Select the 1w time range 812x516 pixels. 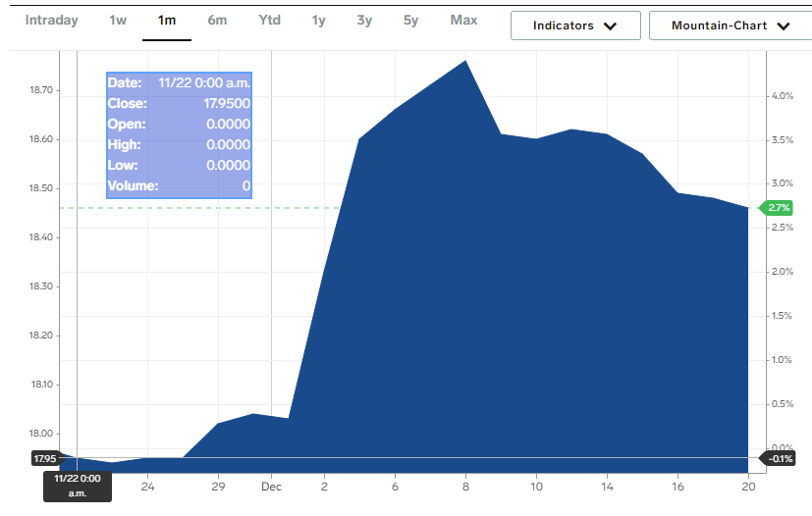tap(117, 21)
